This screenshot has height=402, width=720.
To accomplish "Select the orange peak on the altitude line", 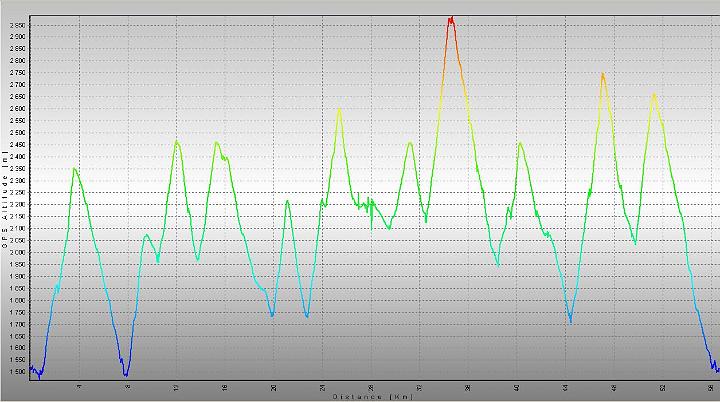I will [x=602, y=74].
